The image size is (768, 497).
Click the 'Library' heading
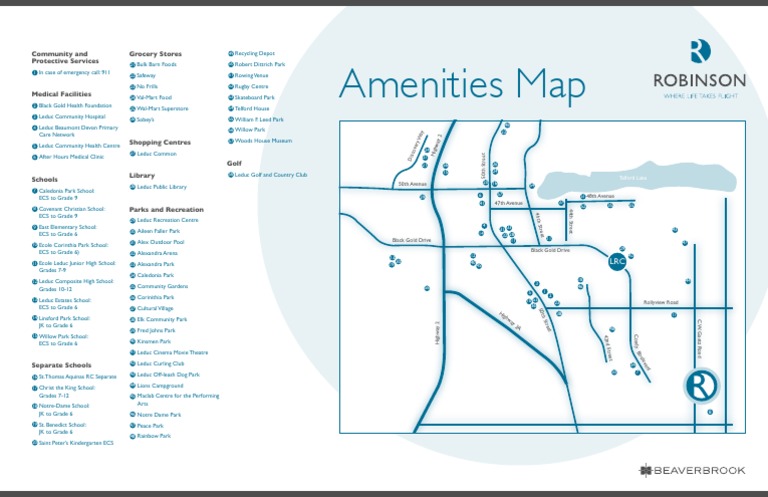pos(142,175)
